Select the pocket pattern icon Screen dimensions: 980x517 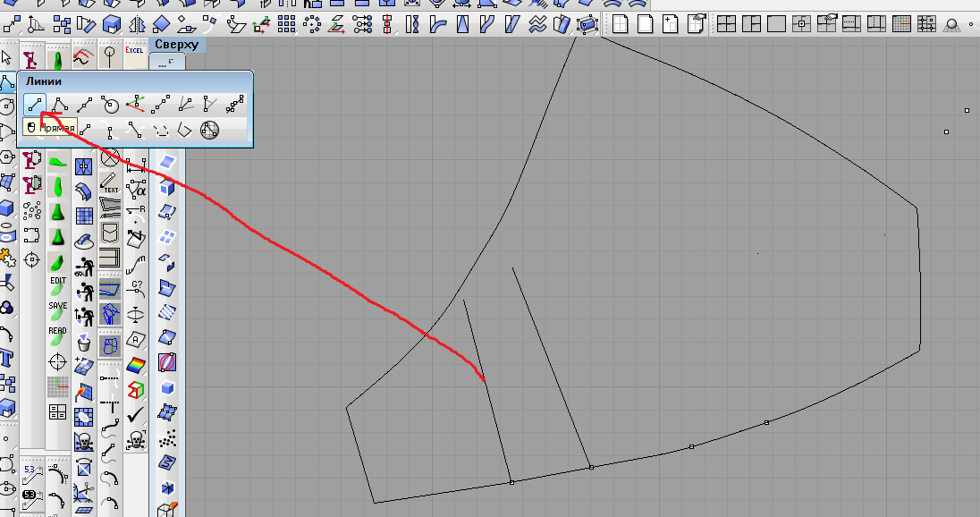click(110, 233)
